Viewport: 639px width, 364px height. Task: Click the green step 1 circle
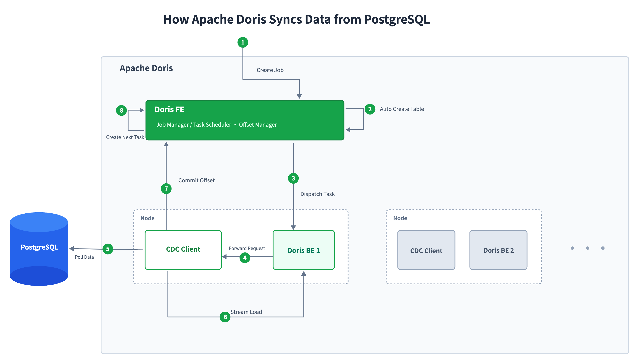[x=242, y=42]
